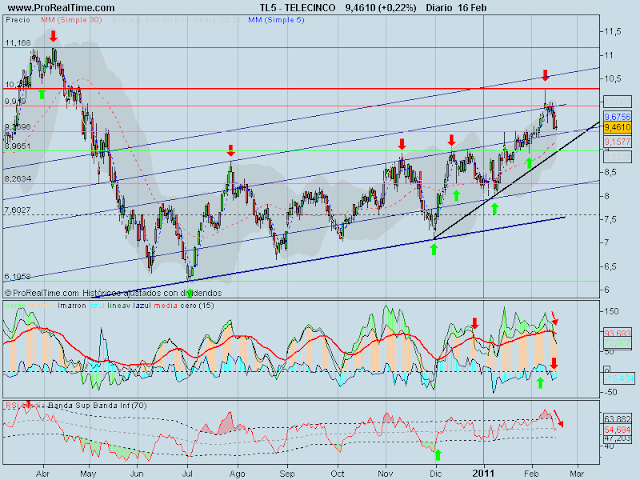640x480 pixels.
Task: Click the Feb month label on time axis
Action: pos(531,474)
